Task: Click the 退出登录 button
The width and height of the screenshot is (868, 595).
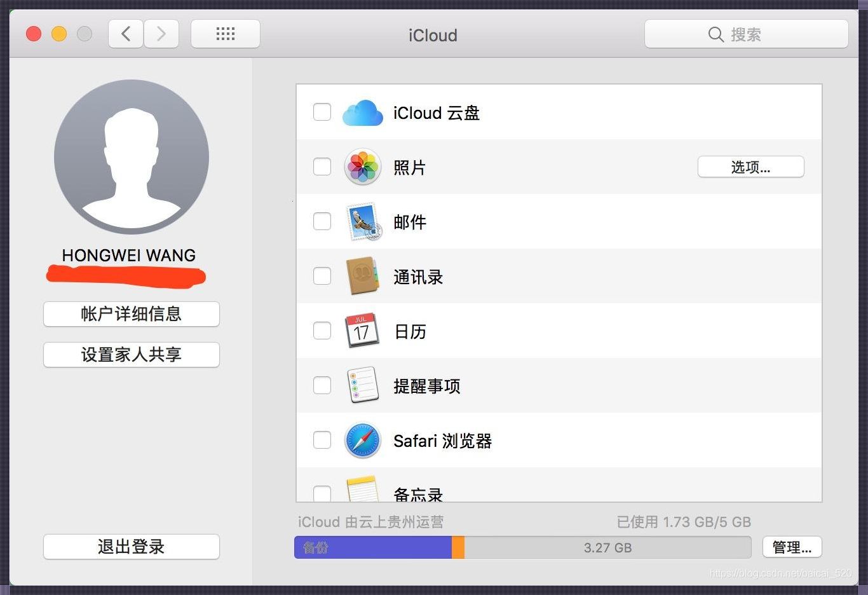Action: coord(132,547)
